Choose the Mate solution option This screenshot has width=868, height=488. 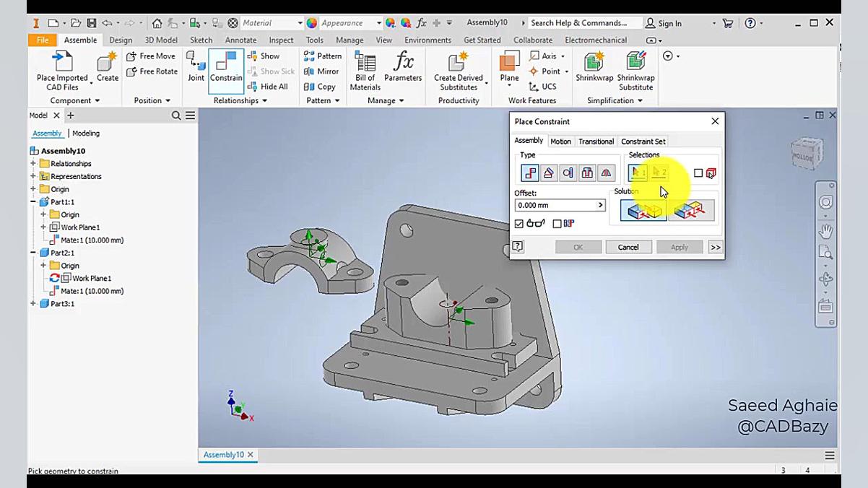tap(643, 211)
